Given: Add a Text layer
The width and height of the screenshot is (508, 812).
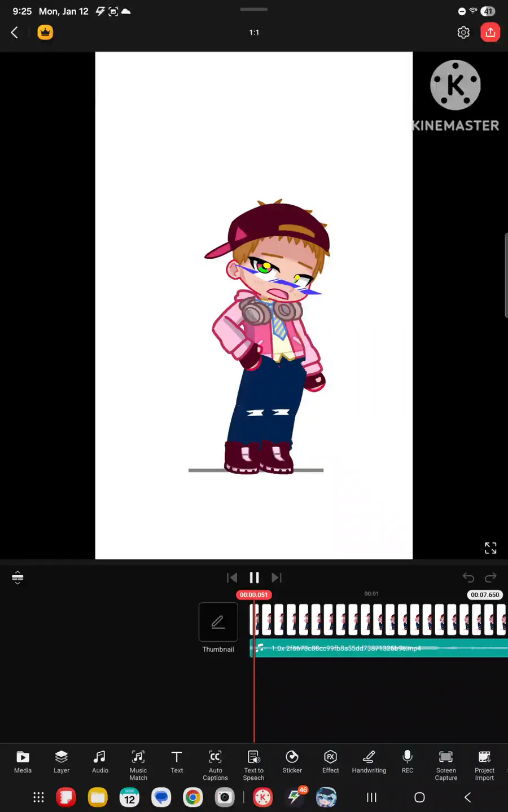Looking at the screenshot, I should coord(177,762).
